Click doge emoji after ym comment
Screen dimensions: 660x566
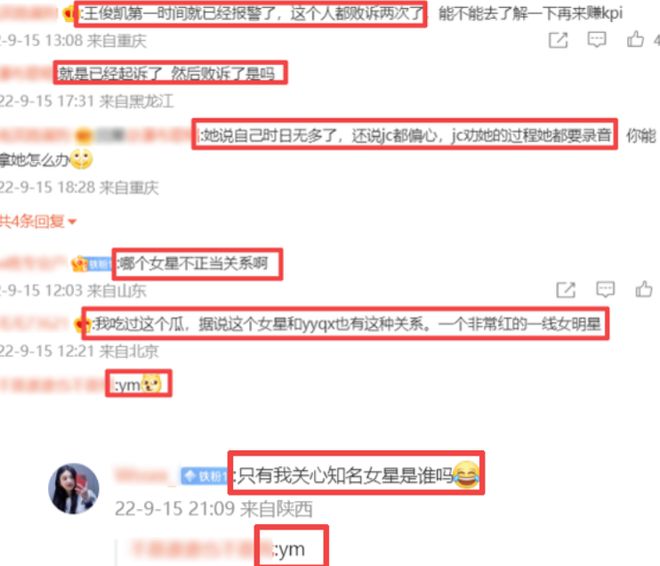tap(151, 383)
